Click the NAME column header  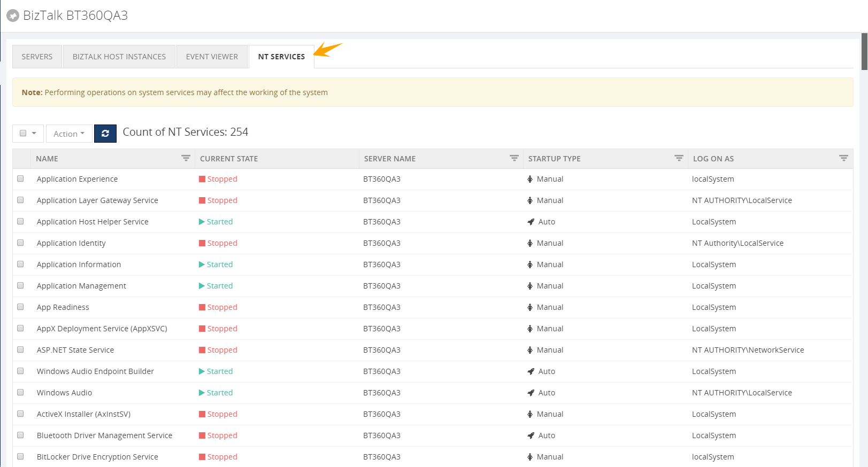point(47,159)
